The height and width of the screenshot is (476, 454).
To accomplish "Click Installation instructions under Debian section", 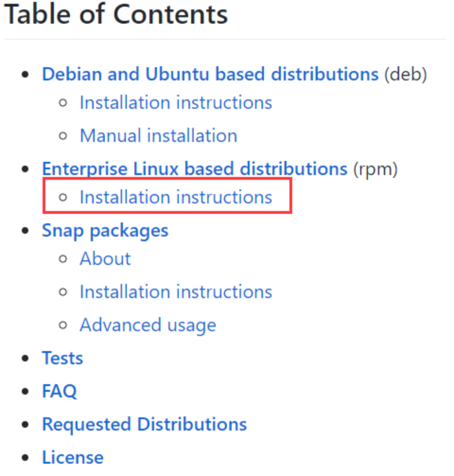I will coord(176,102).
